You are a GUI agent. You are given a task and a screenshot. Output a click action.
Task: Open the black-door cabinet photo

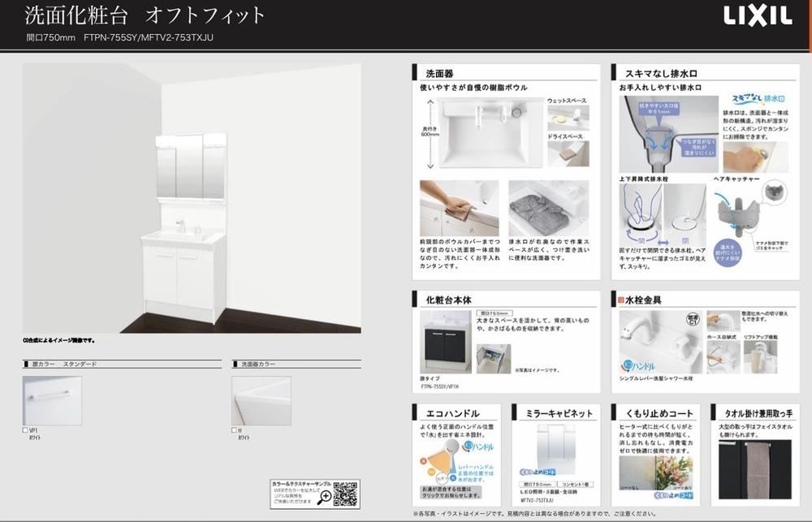445,341
